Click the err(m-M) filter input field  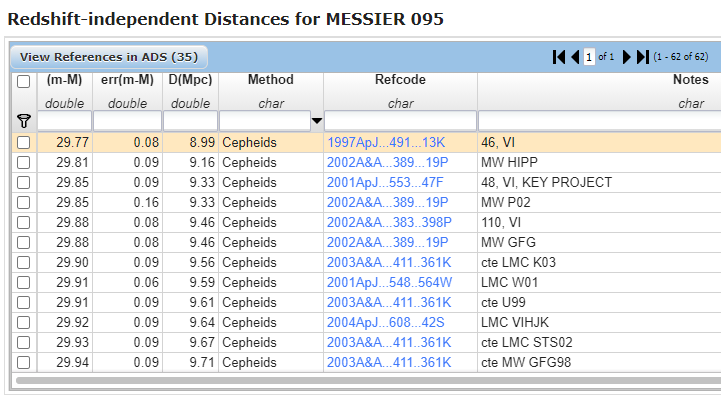tap(127, 121)
